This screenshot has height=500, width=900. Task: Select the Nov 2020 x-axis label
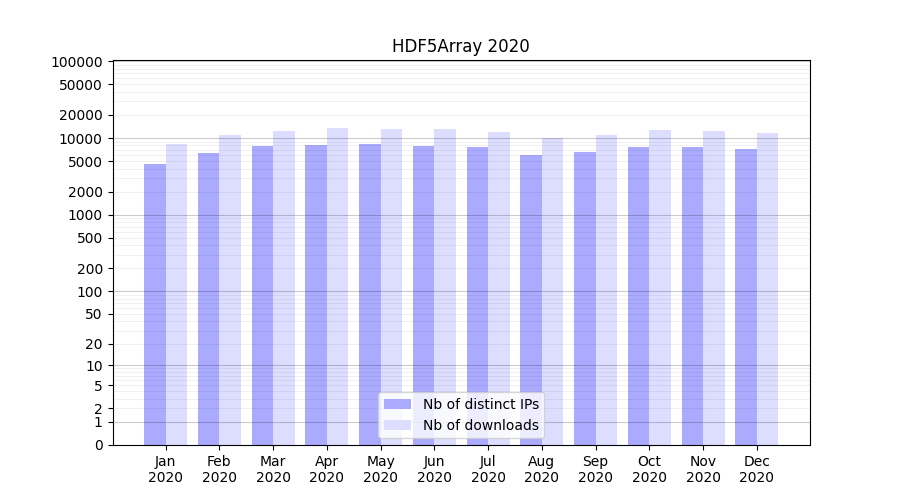703,469
